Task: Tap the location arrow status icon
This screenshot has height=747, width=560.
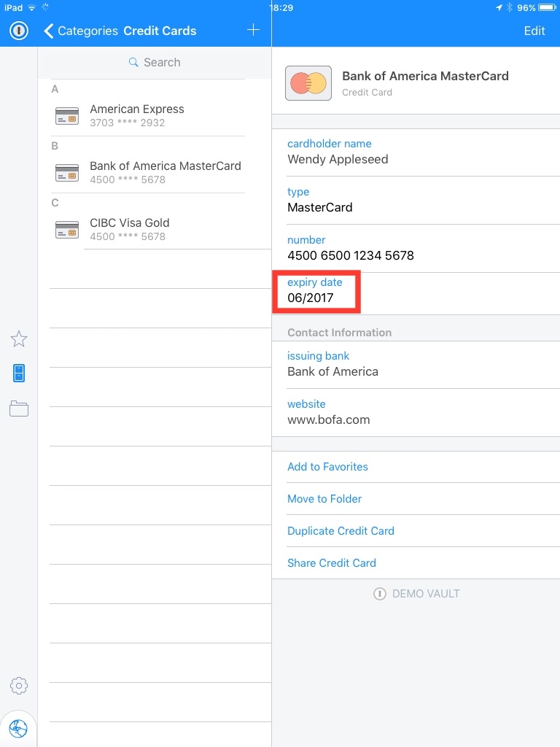Action: [499, 7]
